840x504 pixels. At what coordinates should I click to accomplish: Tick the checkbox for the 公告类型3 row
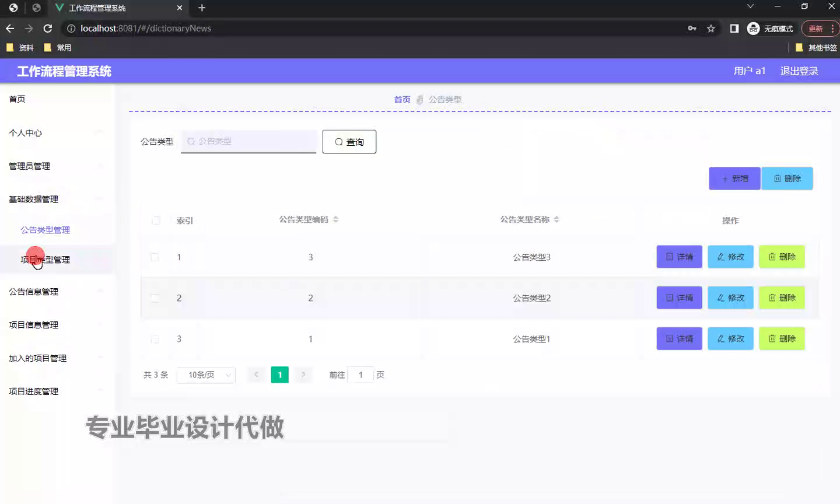[155, 257]
